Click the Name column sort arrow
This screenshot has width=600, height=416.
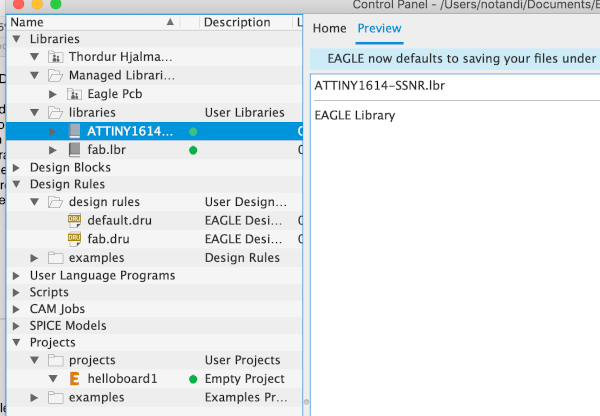[x=170, y=22]
